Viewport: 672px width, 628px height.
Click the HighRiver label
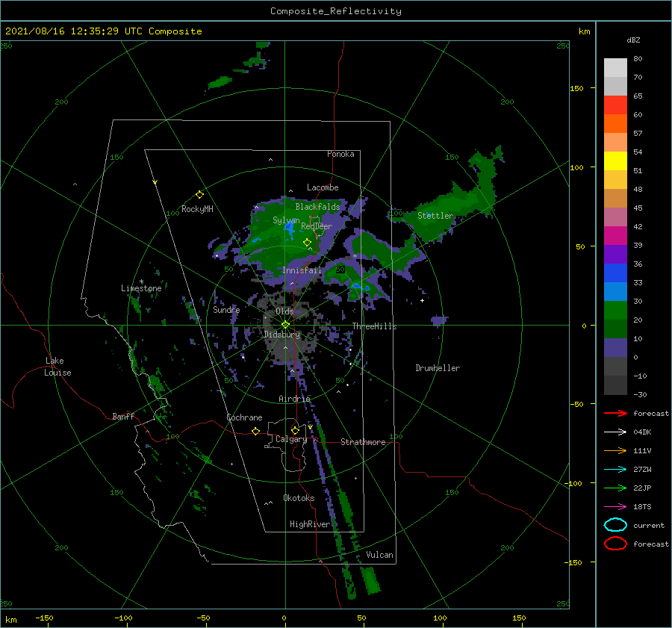[310, 524]
